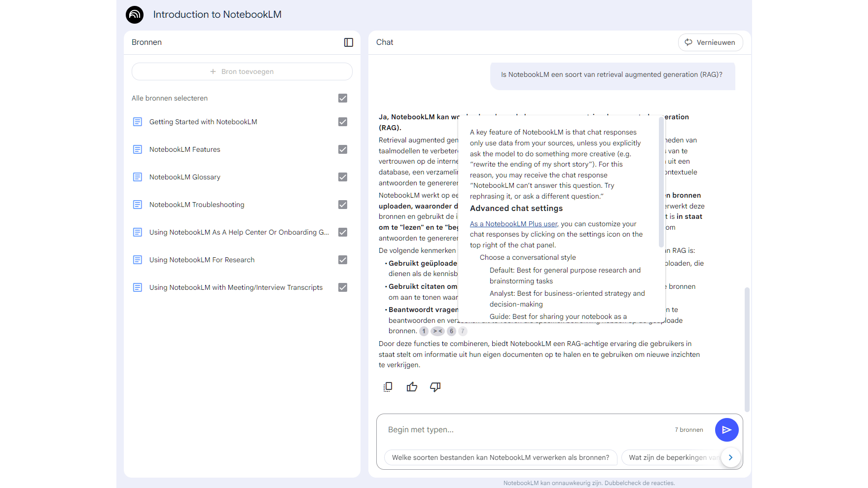Click the Bron toevoegen button
This screenshot has width=868, height=488.
click(x=242, y=71)
